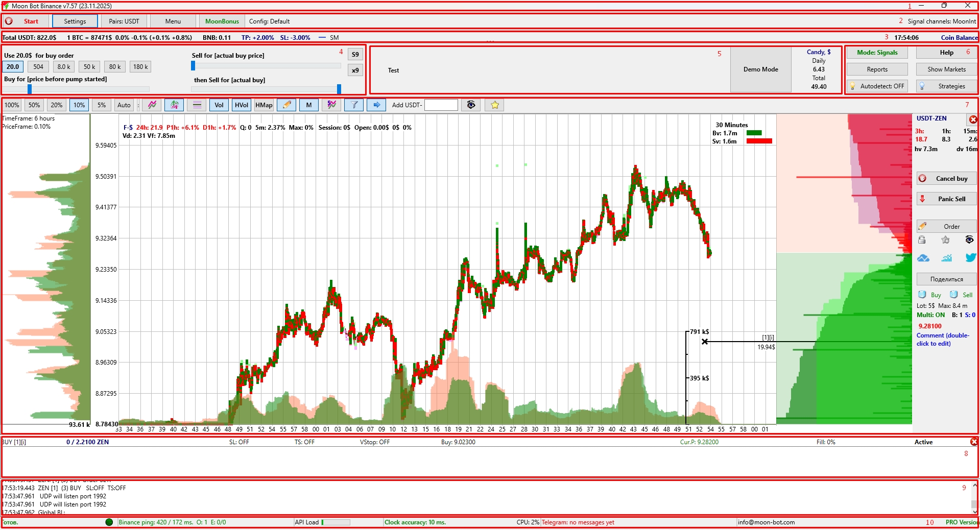The height and width of the screenshot is (530, 980).
Task: Click the padlock icon under Order
Action: click(x=922, y=240)
